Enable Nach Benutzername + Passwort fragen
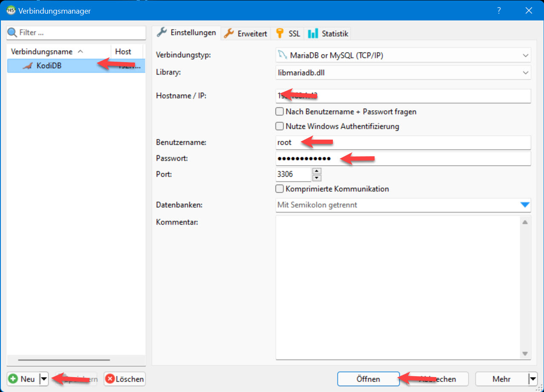 point(280,112)
